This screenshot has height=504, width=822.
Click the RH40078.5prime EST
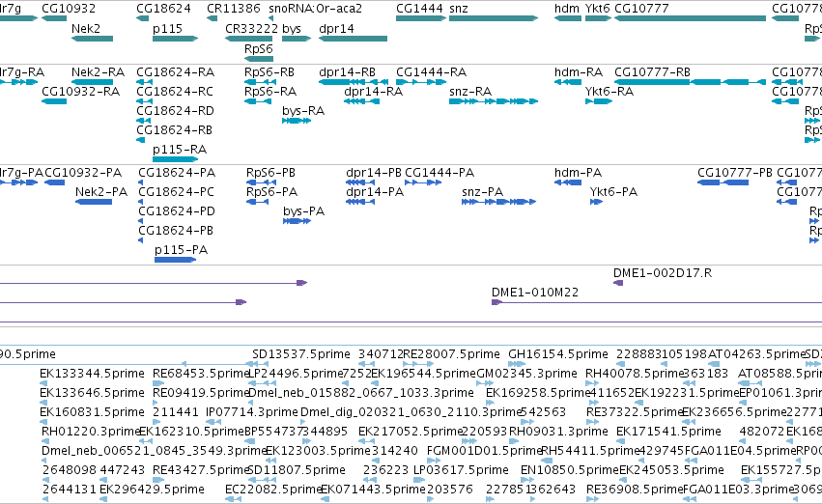591,383
